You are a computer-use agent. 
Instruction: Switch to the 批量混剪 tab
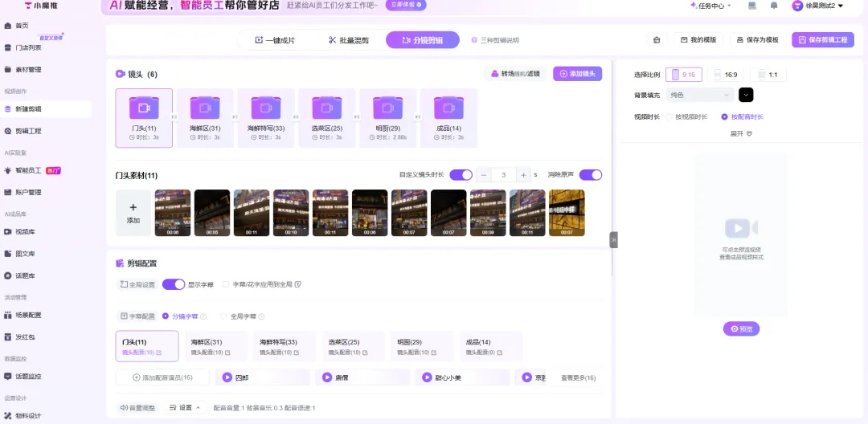[x=349, y=40]
